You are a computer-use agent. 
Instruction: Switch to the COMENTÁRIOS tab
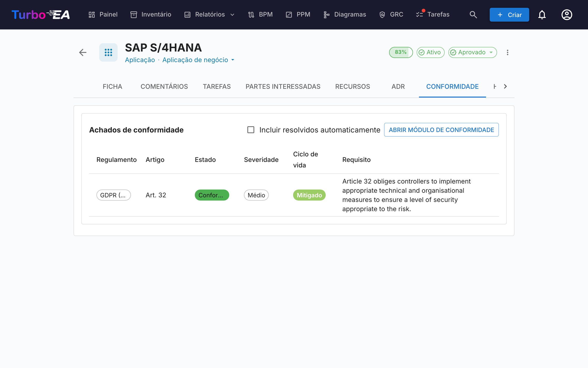[164, 86]
